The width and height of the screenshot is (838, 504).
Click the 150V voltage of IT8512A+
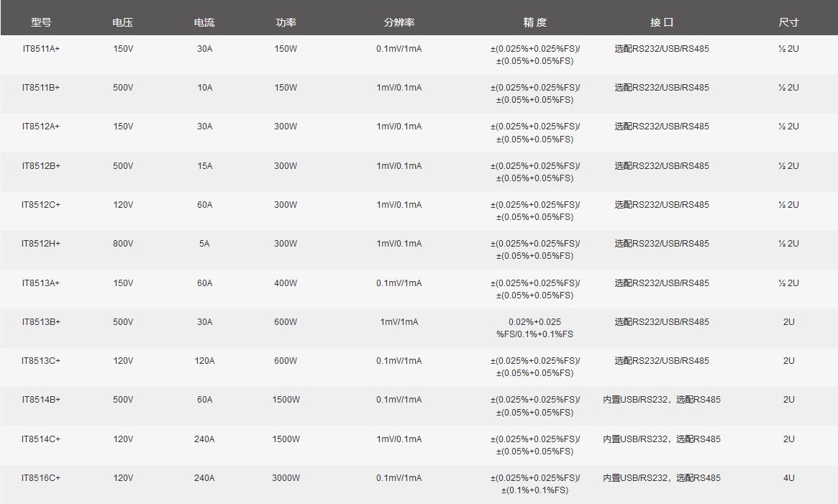pos(123,127)
